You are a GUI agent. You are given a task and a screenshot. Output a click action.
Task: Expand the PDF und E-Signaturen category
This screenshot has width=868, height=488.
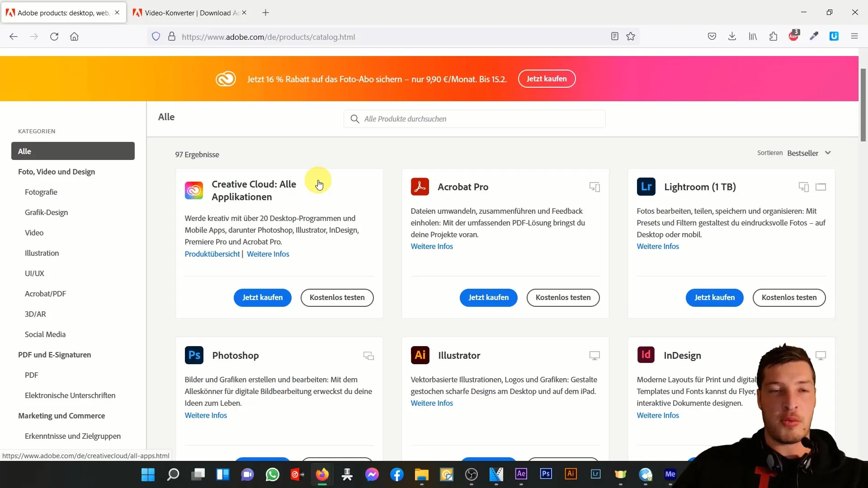pyautogui.click(x=54, y=355)
